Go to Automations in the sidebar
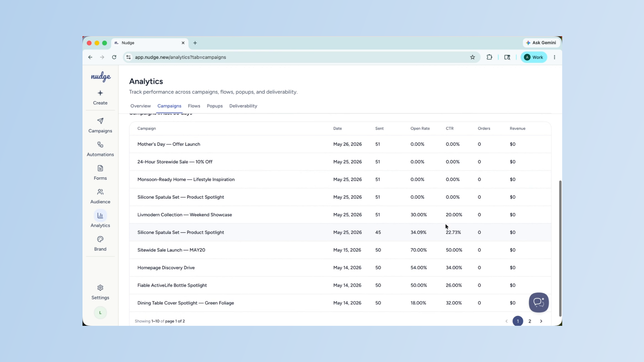This screenshot has width=644, height=362. pos(100,149)
